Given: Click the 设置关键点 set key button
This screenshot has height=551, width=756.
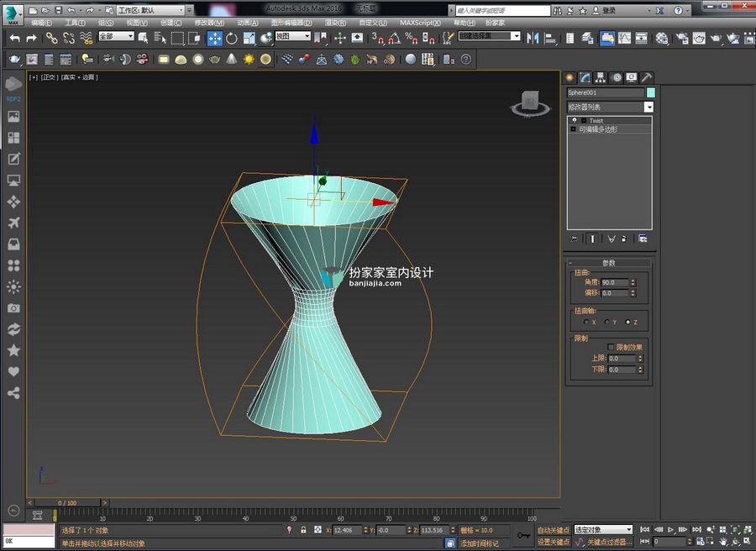Looking at the screenshot, I should [x=554, y=543].
